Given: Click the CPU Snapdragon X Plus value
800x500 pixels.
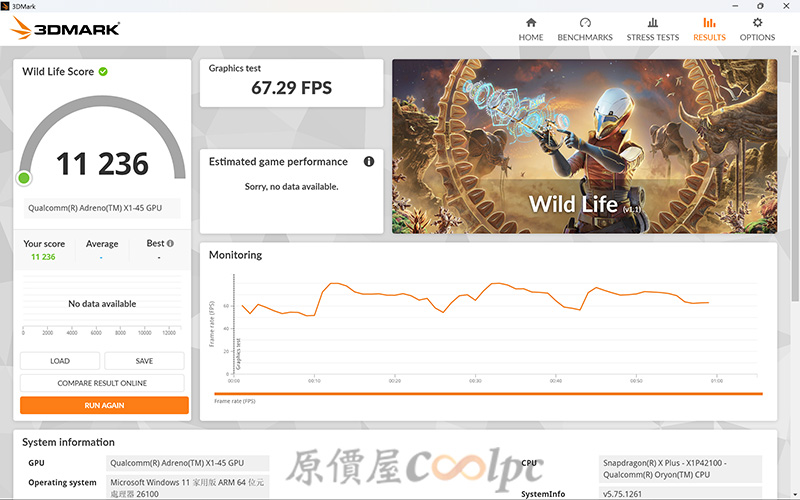Looking at the screenshot, I should [x=681, y=469].
